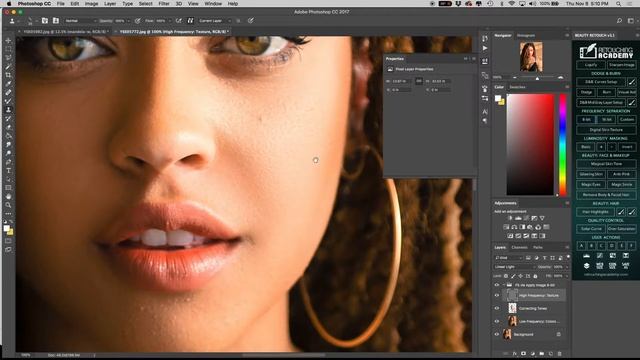Open the Layer menu
Viewport: 640px width, 360px height.
pos(110,4)
